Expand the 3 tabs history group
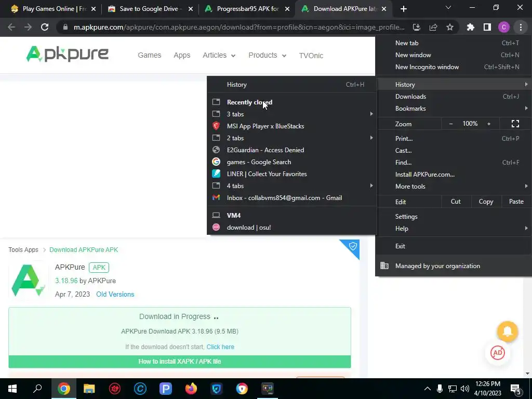Viewport: 532px width, 399px height. (x=292, y=114)
